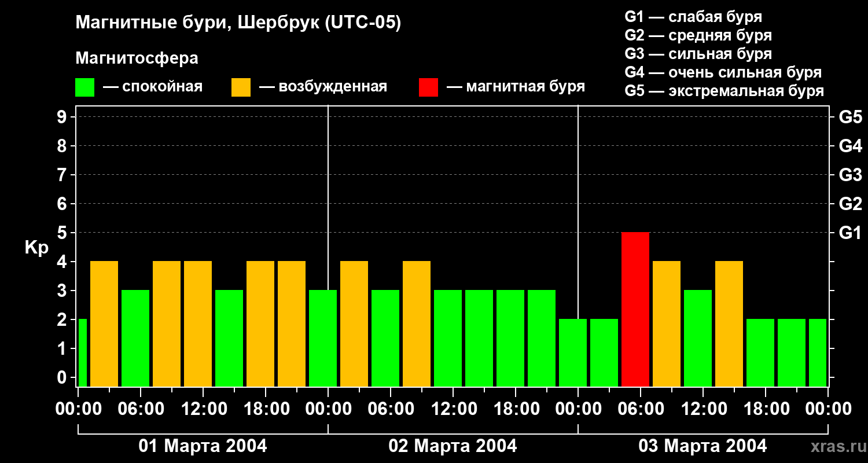Select the "02 Марта 2004" date label
Screen dimensions: 868x463
tap(453, 446)
